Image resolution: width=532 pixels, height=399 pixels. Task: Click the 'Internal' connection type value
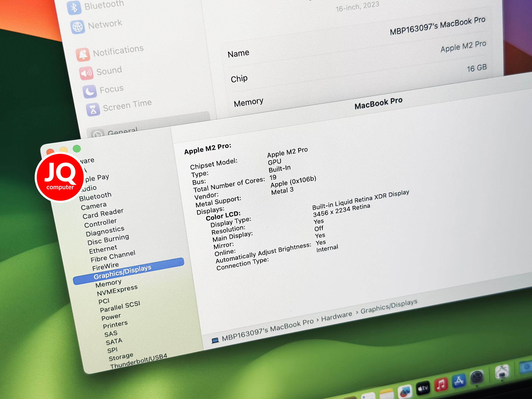tap(327, 248)
